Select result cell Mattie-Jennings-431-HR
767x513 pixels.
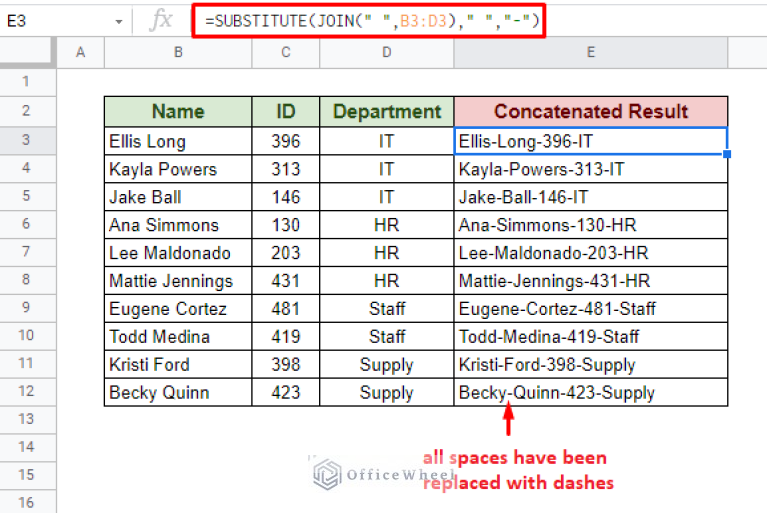591,281
